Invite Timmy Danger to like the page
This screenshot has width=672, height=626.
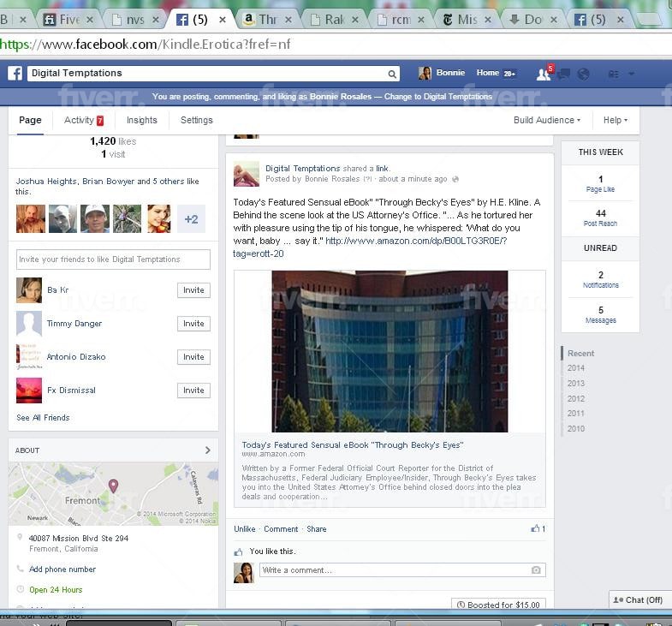pos(193,324)
